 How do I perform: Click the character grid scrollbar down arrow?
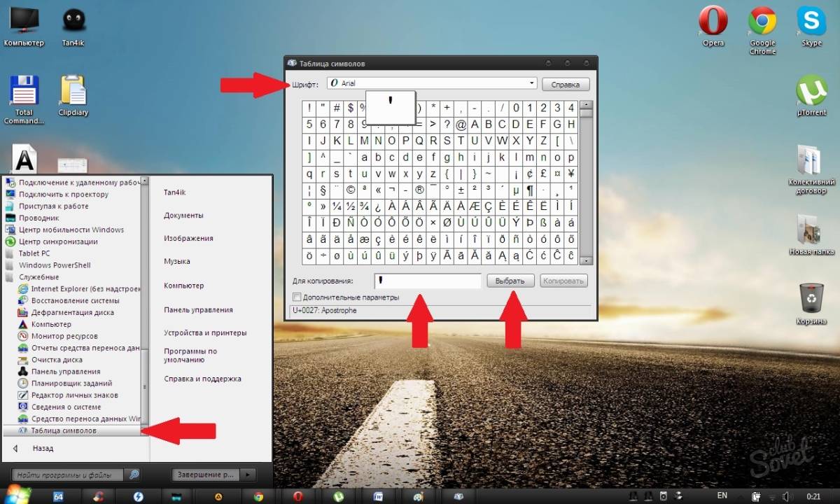coord(587,260)
